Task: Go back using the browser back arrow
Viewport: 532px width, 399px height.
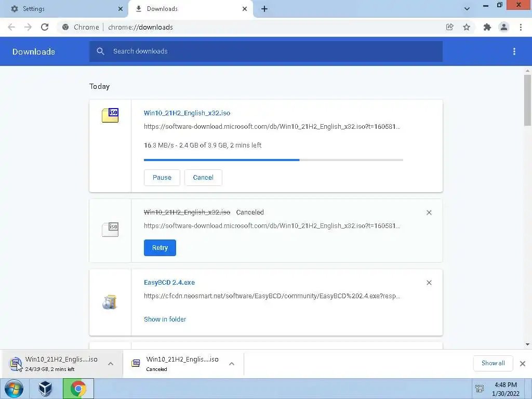Action: pyautogui.click(x=11, y=27)
